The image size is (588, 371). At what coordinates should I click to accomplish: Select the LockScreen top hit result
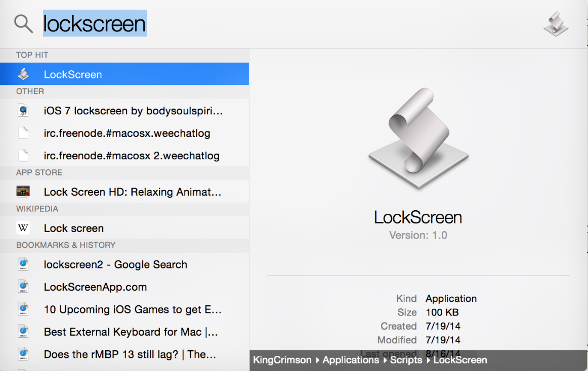coord(124,74)
